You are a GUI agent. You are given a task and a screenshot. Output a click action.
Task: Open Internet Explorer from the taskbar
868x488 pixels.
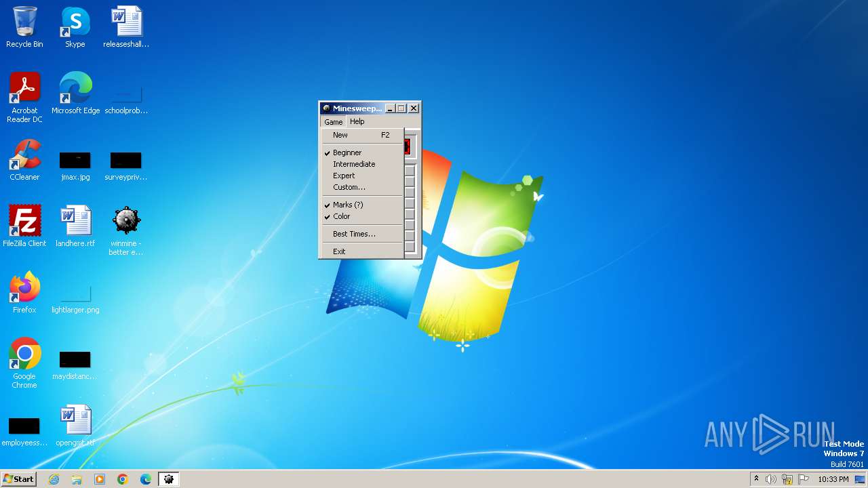tap(54, 479)
